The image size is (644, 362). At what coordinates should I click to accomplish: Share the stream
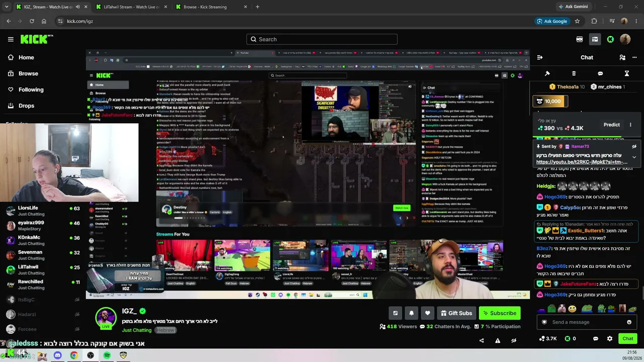(481, 340)
